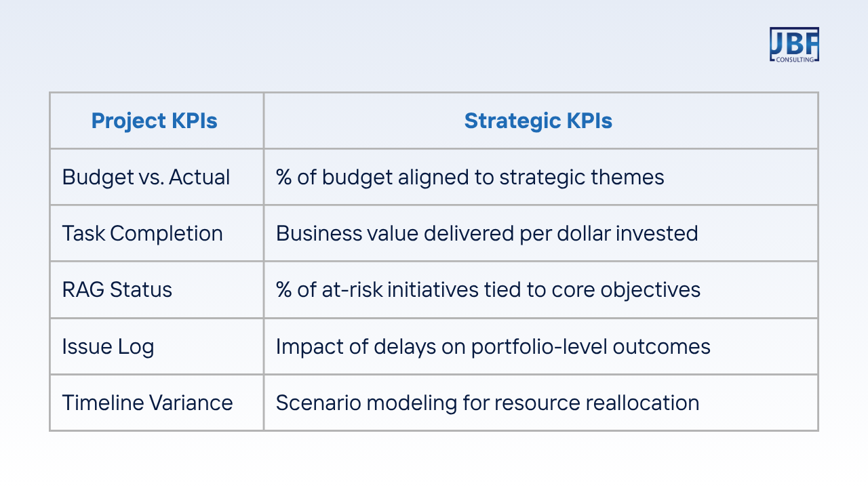Viewport: 868px width, 488px height.
Task: Click the Task Completion cell
Action: click(x=157, y=233)
